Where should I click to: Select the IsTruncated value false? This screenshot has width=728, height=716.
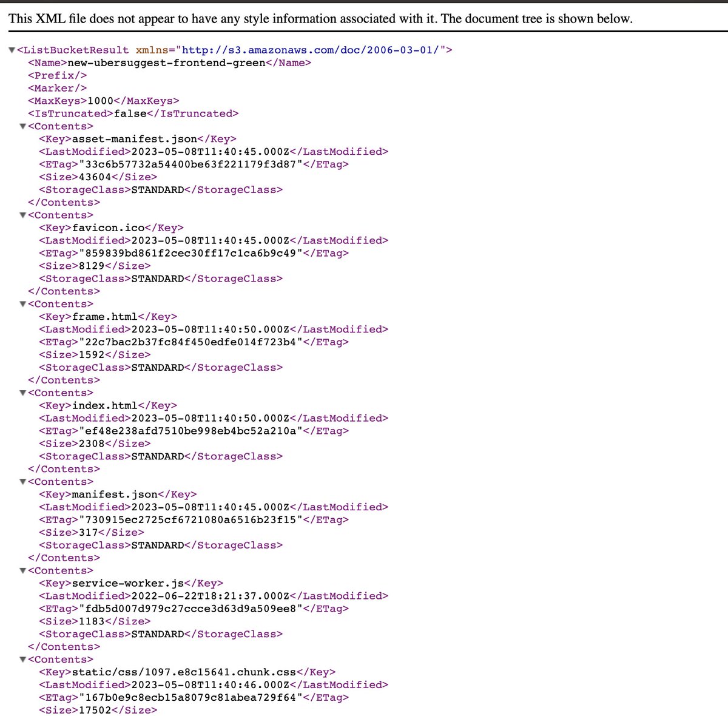130,113
